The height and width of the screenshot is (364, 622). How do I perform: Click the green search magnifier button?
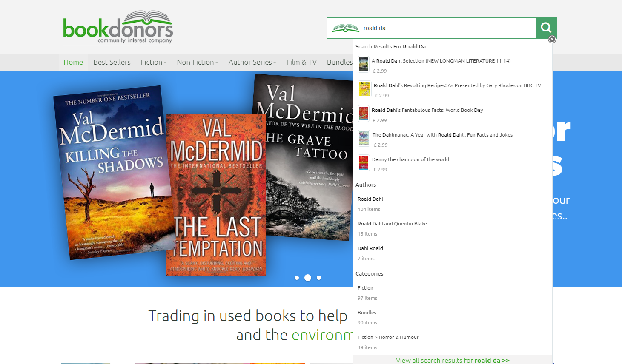click(x=546, y=28)
